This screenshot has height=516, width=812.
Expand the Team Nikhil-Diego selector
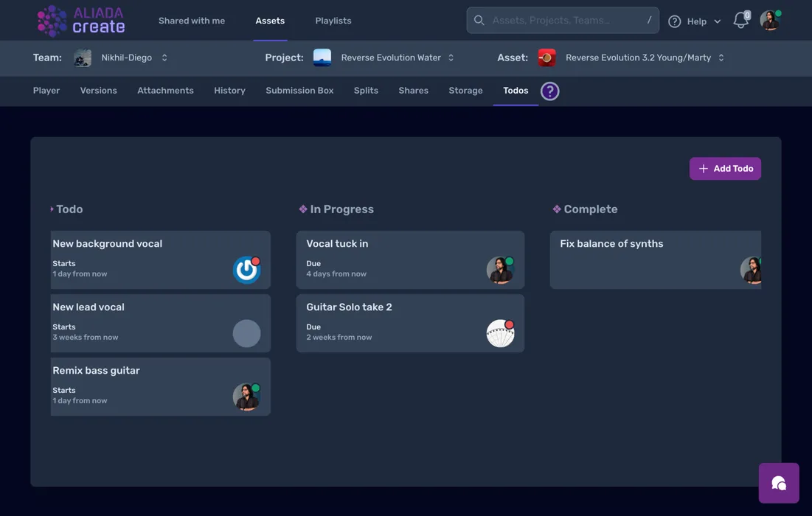[164, 57]
